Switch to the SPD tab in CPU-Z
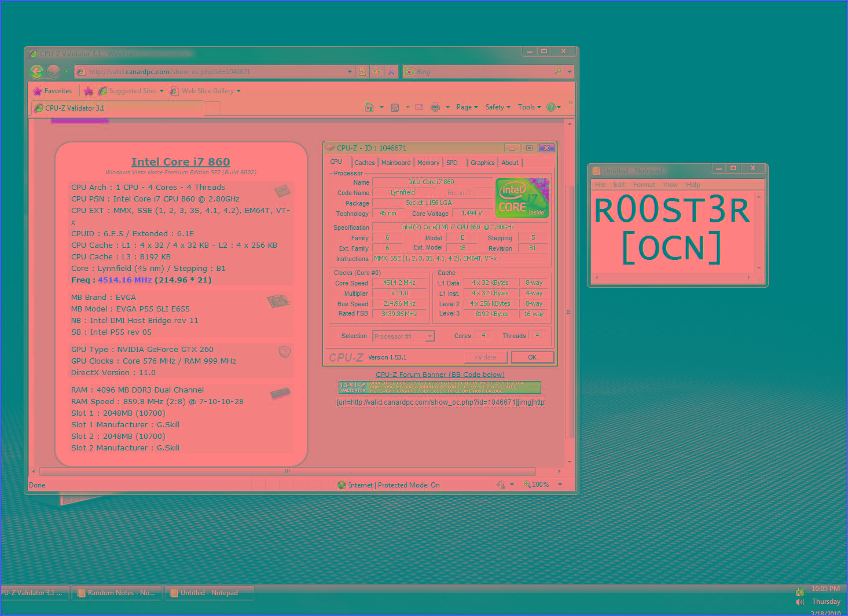848x616 pixels. [x=452, y=163]
